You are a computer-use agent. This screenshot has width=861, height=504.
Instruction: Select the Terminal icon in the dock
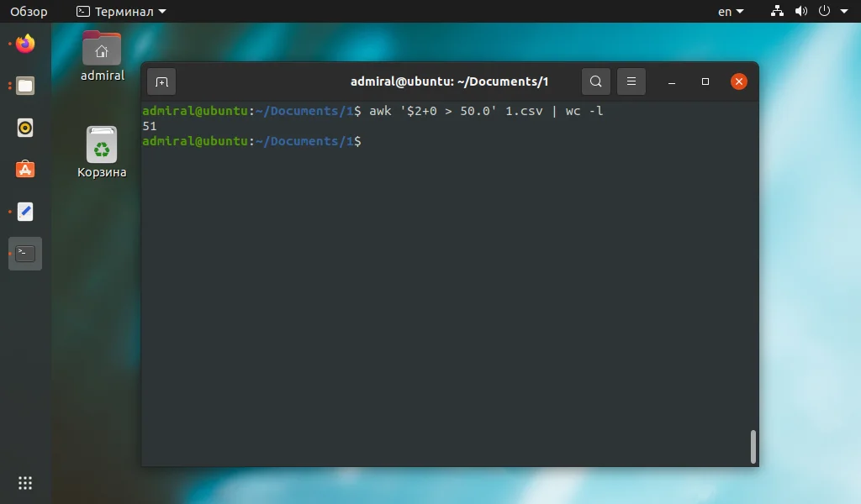(24, 254)
